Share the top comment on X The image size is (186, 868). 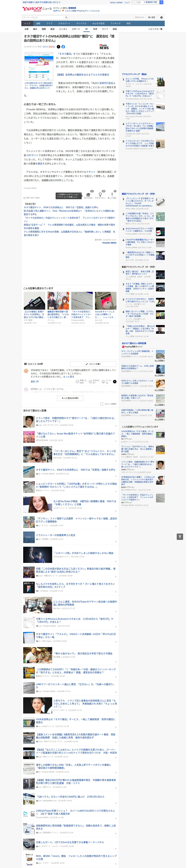point(115,382)
